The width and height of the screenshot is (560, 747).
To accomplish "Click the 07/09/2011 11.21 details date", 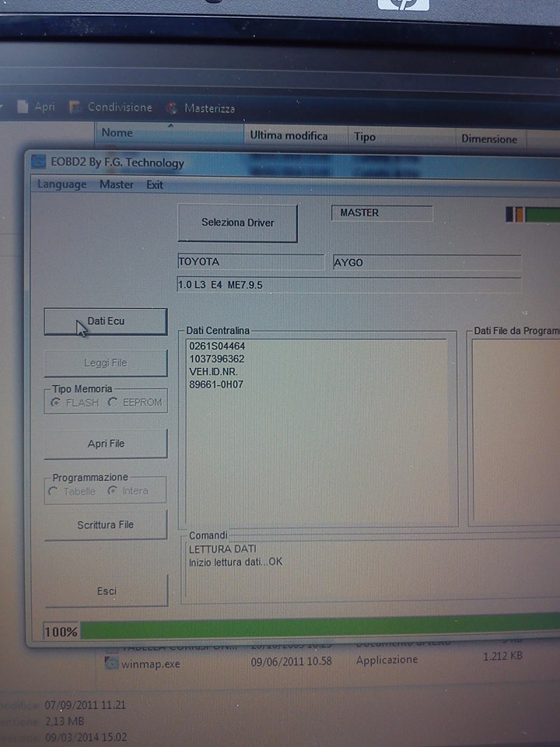I will [x=86, y=705].
